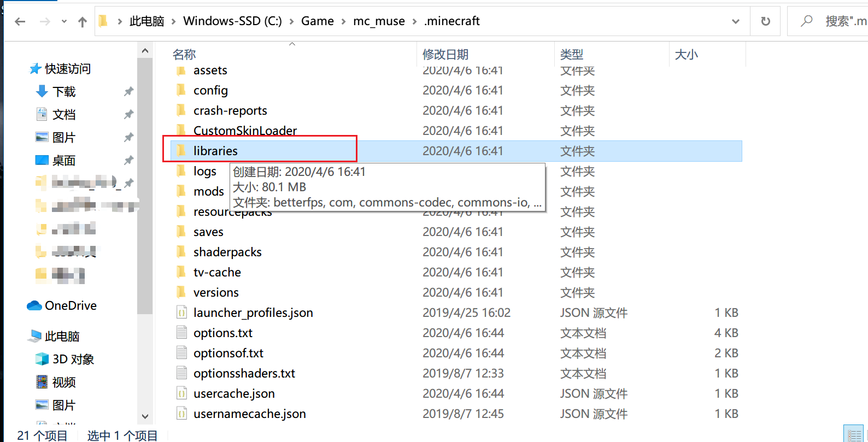Go back using the back arrow
Viewport: 868px width, 442px height.
pos(20,21)
